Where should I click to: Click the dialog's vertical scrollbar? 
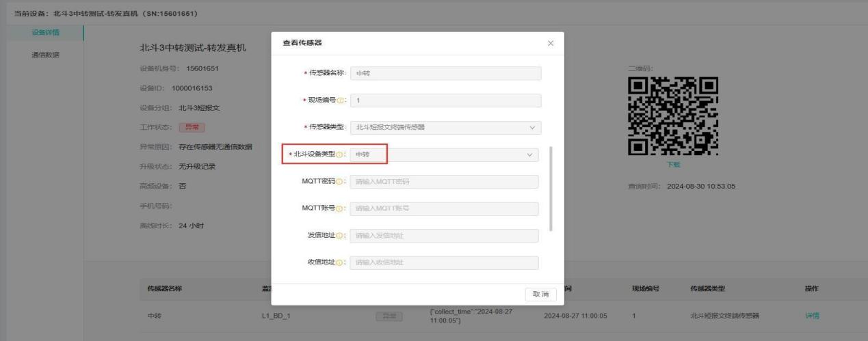click(551, 189)
